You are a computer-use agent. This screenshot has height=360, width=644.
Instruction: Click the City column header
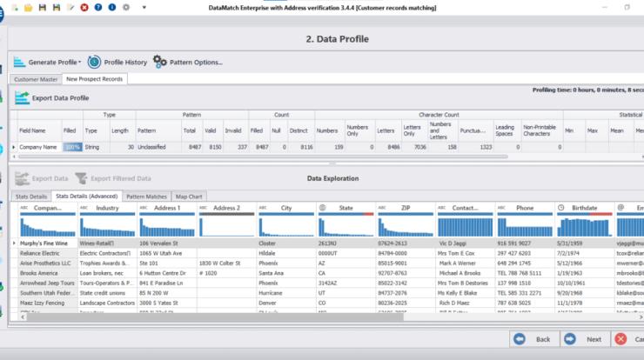pyautogui.click(x=286, y=208)
